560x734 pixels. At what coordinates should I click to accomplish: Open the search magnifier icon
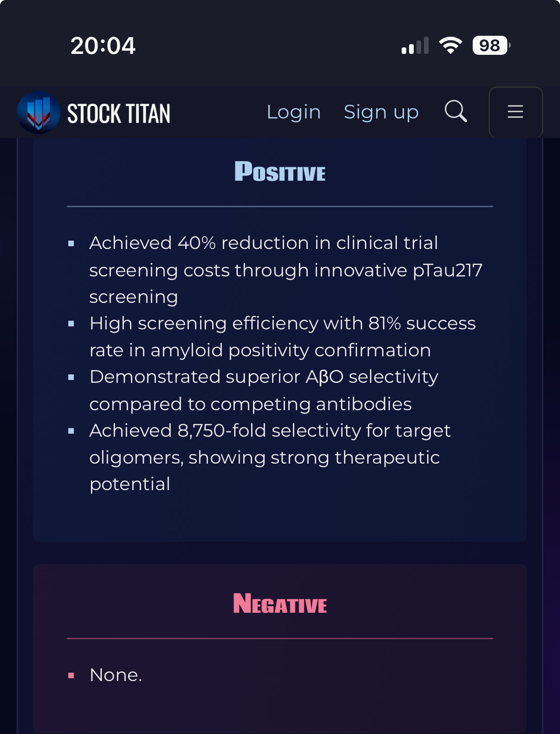(456, 111)
